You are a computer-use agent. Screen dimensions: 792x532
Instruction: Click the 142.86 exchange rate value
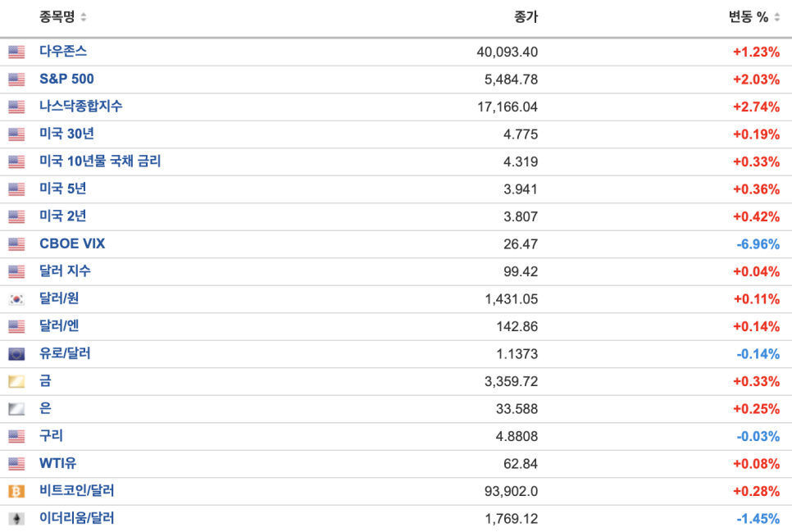coord(517,326)
